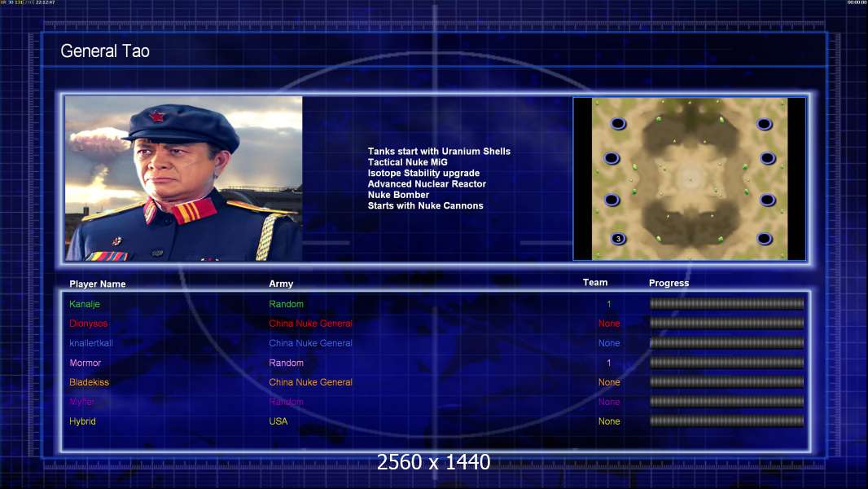Click Dionysos's team value 'None'

click(609, 324)
